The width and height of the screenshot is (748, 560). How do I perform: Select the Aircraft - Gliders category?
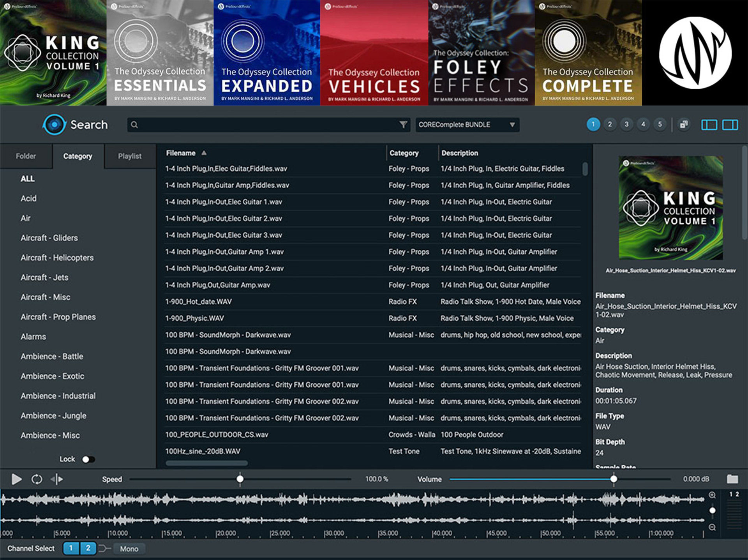pyautogui.click(x=49, y=238)
